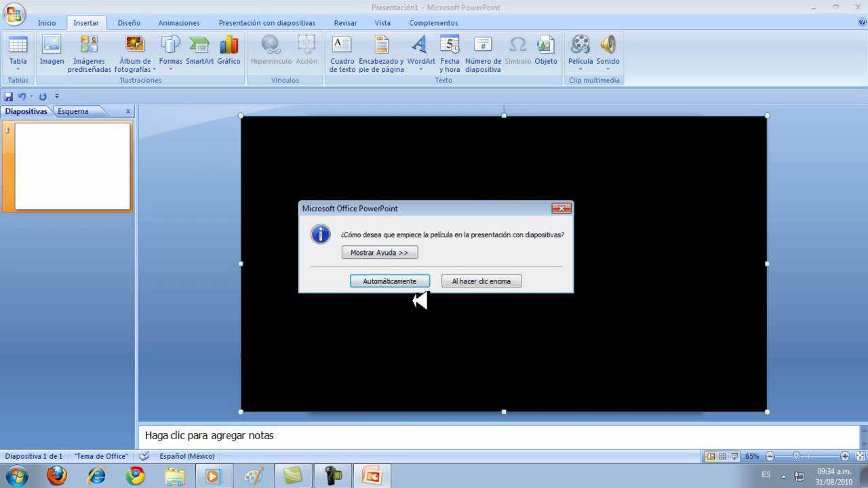Image resolution: width=868 pixels, height=488 pixels.
Task: Click the notes area to add notes
Action: pos(499,436)
